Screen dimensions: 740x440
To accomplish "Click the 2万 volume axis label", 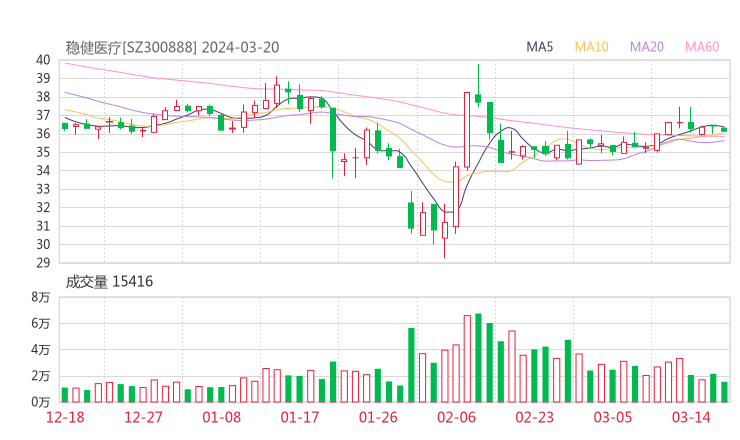I will pyautogui.click(x=41, y=376).
